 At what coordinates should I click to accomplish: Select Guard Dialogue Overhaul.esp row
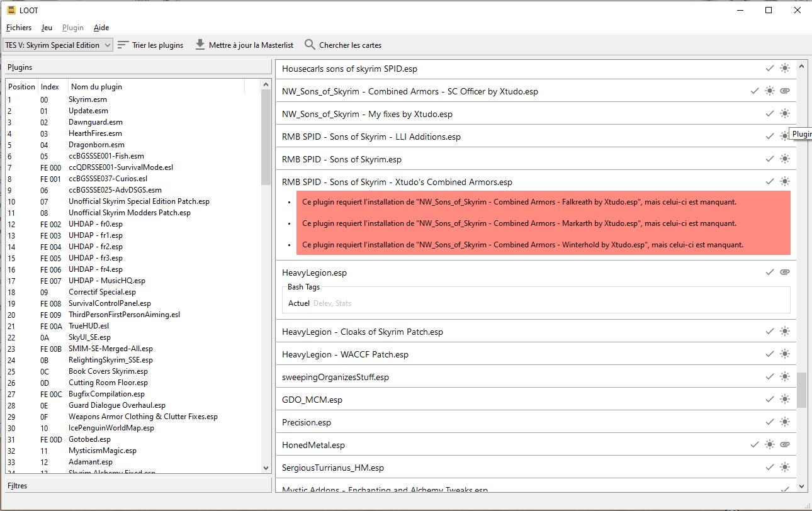133,405
